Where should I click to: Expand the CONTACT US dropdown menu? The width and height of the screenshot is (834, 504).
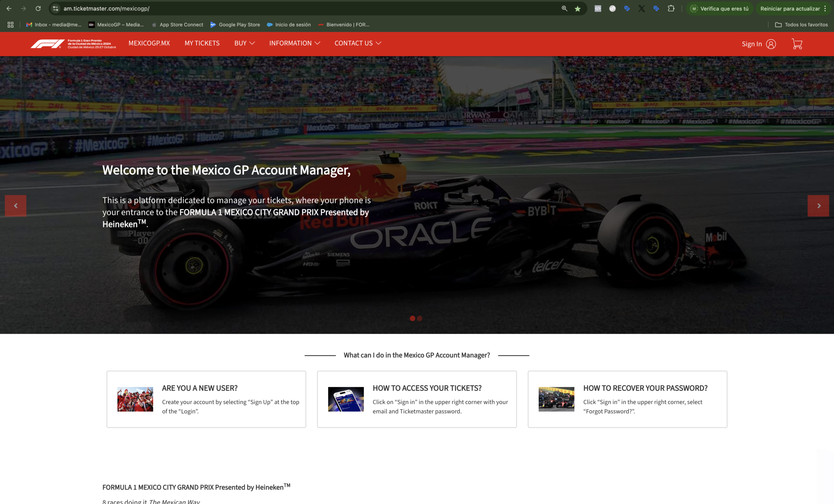click(358, 43)
